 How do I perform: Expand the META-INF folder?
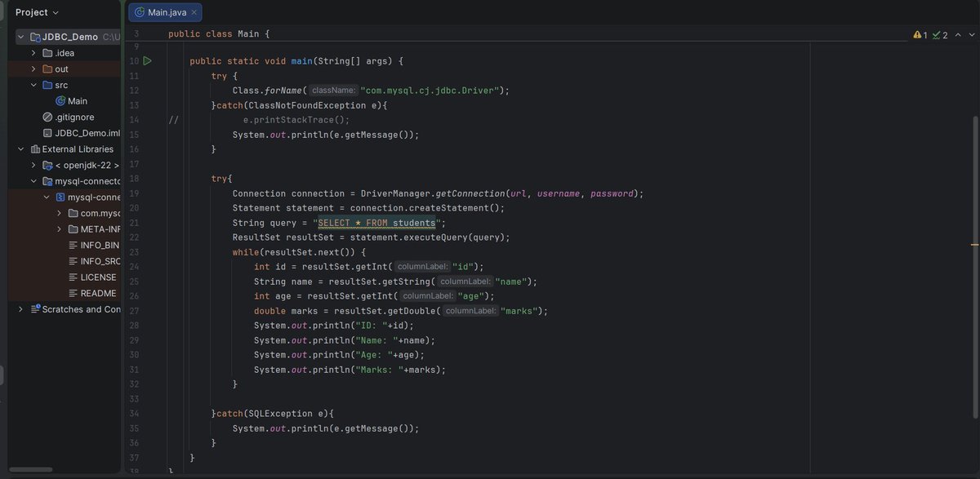click(60, 229)
